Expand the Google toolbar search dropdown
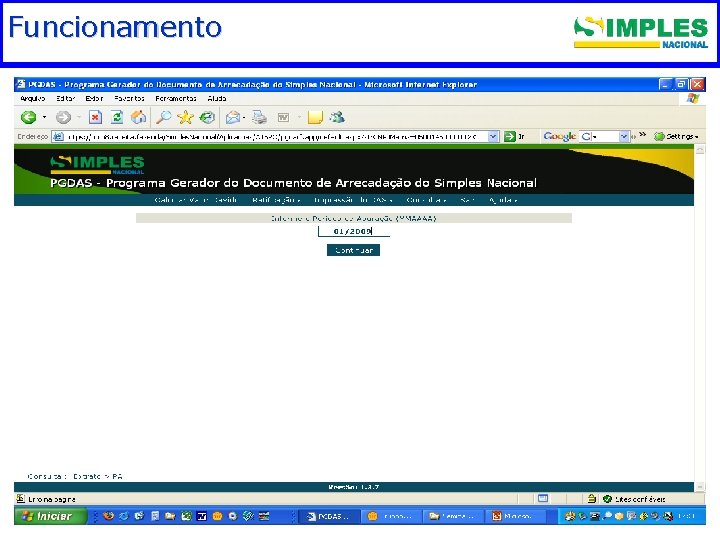Viewport: 720px width, 540px height. click(x=624, y=136)
